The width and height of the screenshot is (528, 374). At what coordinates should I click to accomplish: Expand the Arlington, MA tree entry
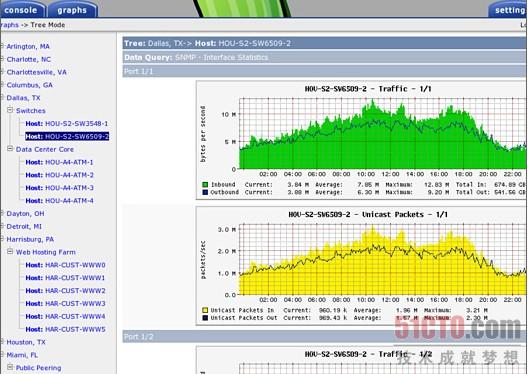point(2,46)
